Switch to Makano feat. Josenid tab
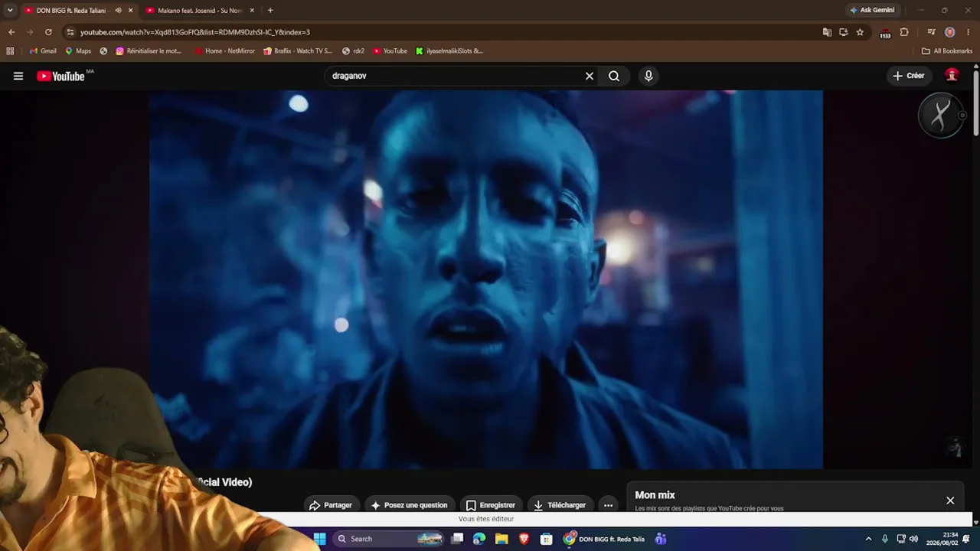The image size is (980, 551). coord(200,11)
